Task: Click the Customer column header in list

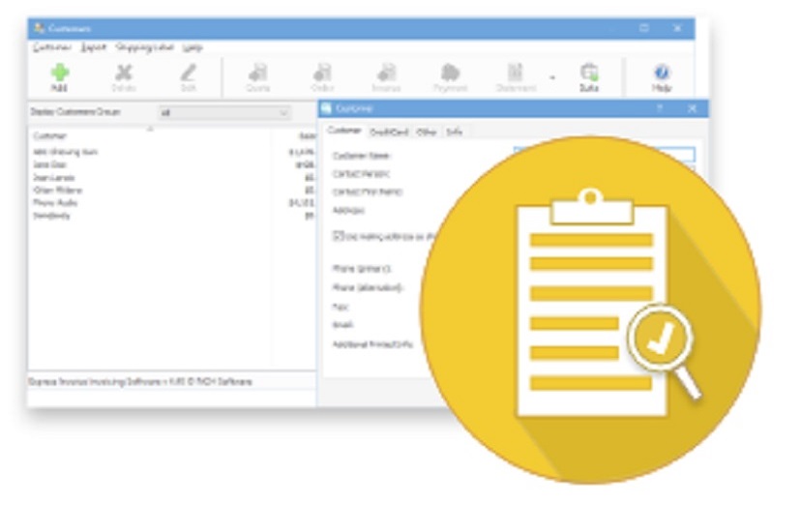Action: click(x=49, y=136)
